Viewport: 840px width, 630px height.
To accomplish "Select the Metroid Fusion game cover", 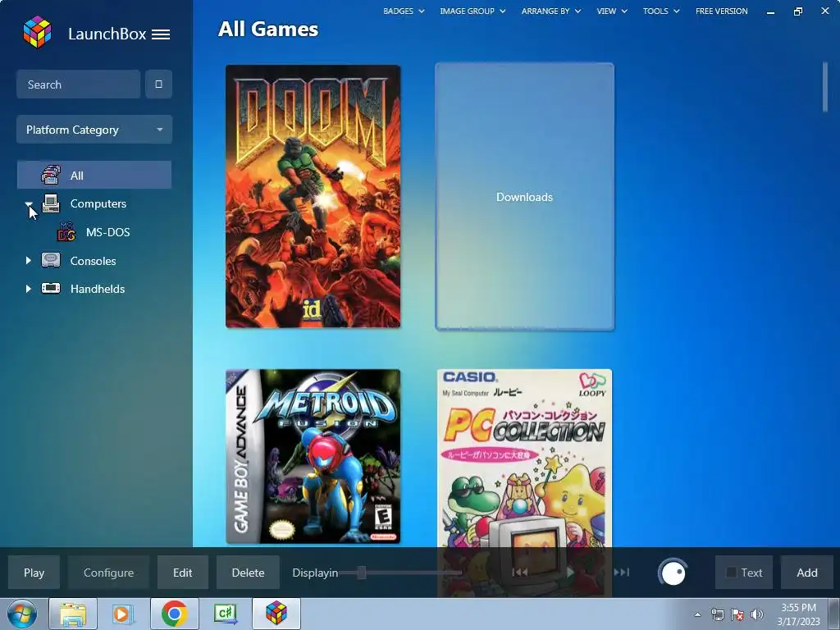I will (313, 456).
